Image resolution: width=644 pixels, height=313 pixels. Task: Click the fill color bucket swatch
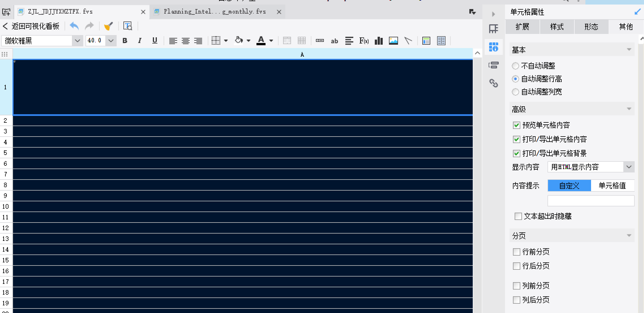click(239, 41)
